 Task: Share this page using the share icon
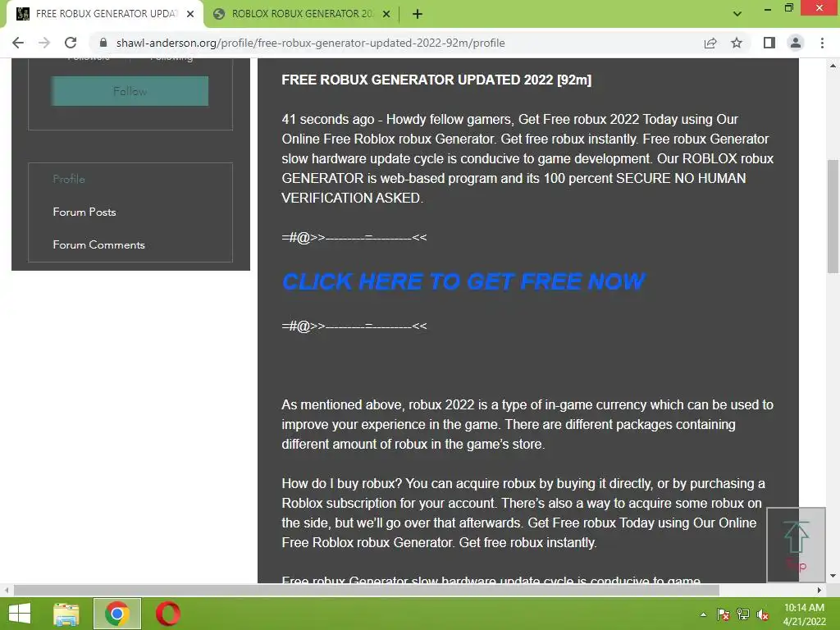click(x=710, y=43)
